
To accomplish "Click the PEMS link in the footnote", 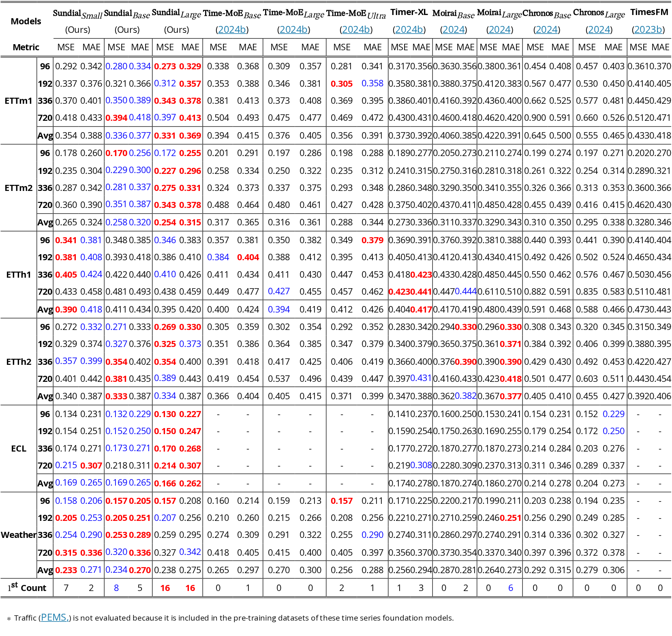I will coord(55,617).
